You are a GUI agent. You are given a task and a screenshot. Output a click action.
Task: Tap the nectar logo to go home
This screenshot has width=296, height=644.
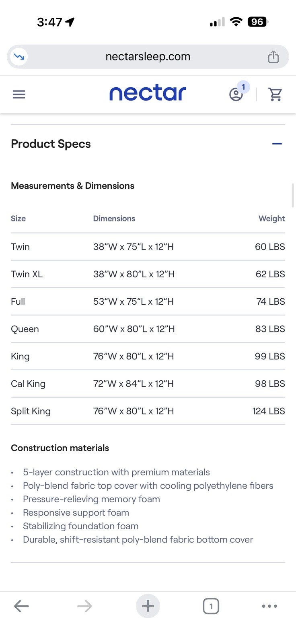point(148,93)
